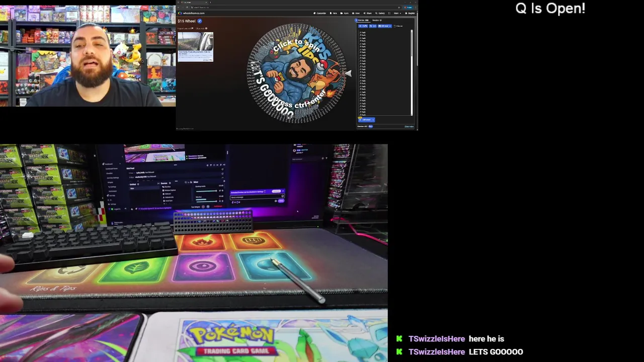Choose Open in the wheel site header
Image resolution: width=644 pixels, height=362 pixels.
click(x=345, y=13)
